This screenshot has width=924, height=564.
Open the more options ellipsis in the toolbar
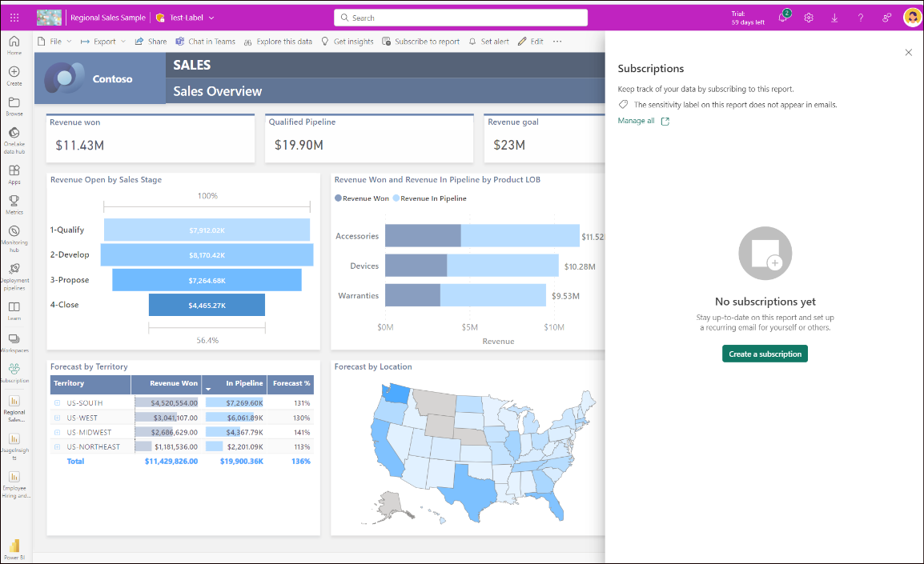click(x=557, y=42)
